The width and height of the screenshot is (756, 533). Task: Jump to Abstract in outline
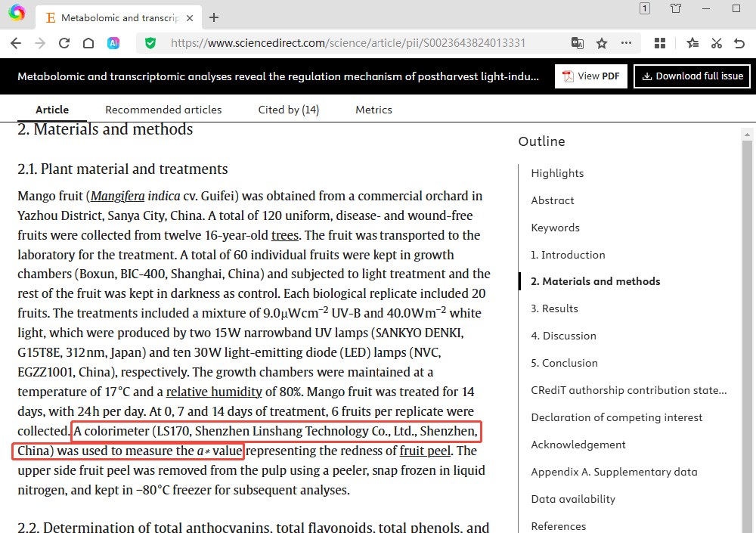point(553,200)
